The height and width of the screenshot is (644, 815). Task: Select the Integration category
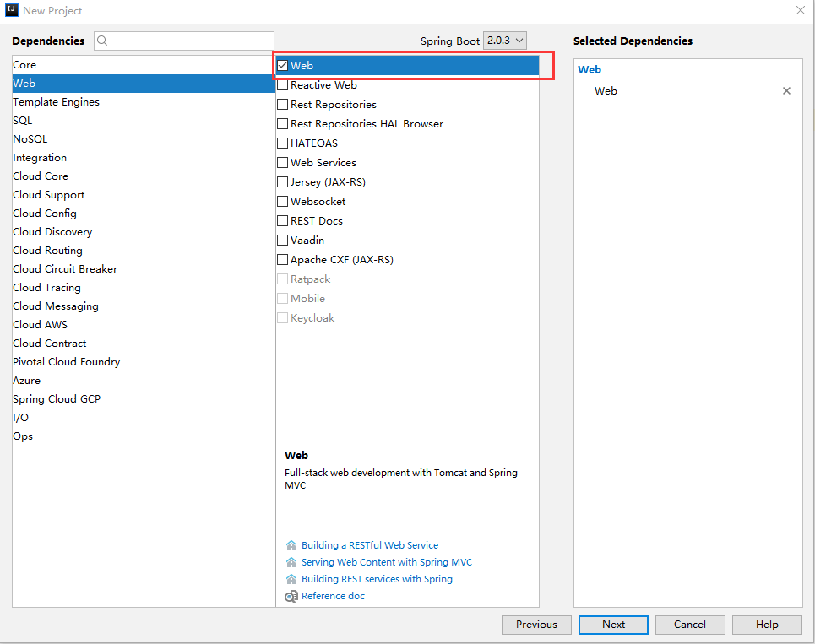144,157
